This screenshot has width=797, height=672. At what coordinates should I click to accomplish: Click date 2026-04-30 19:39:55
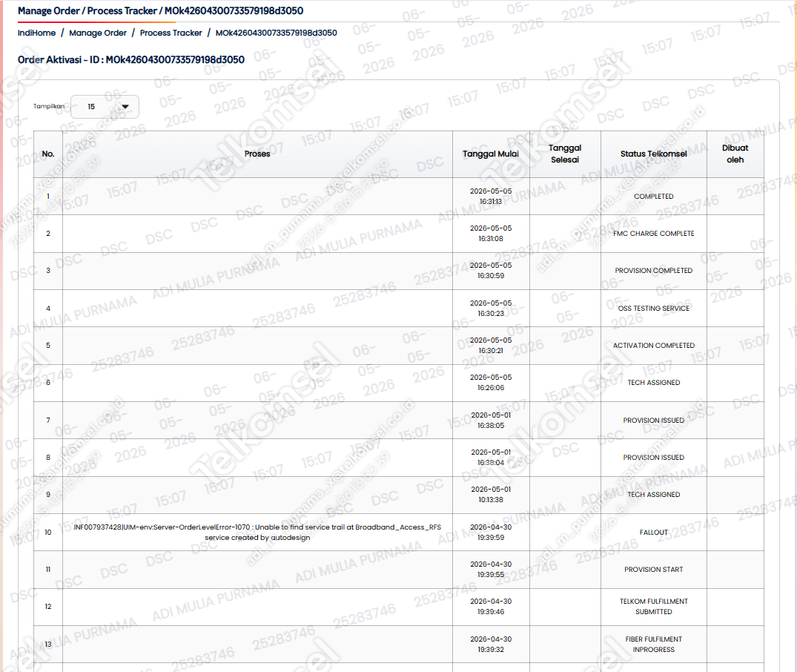pos(491,569)
